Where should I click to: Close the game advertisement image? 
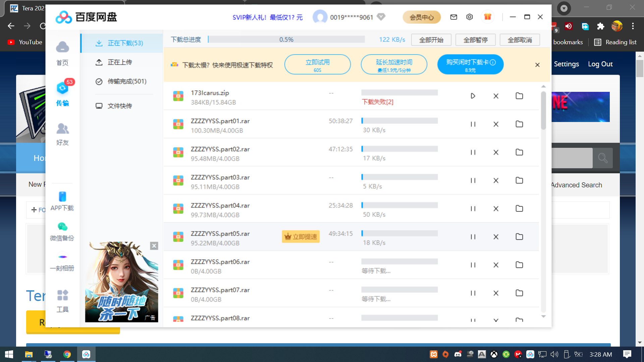pos(154,246)
